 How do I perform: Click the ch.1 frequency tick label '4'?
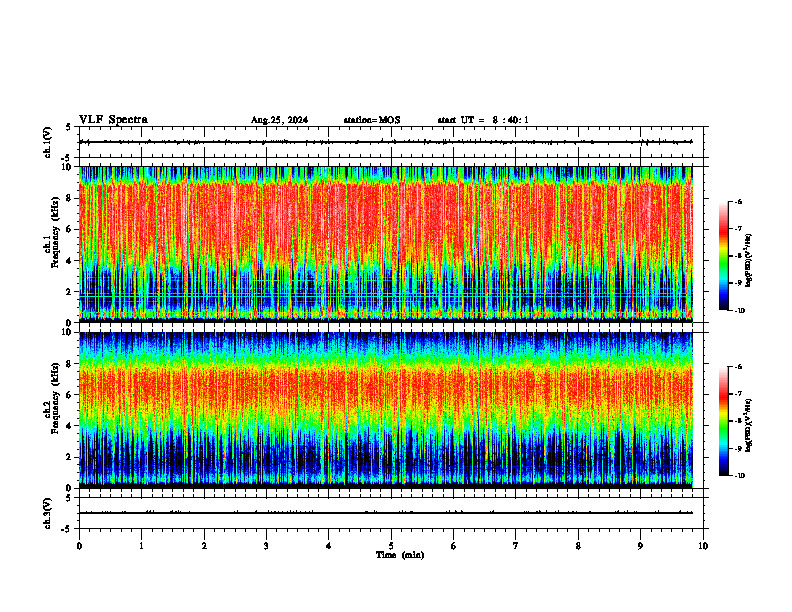(x=70, y=261)
